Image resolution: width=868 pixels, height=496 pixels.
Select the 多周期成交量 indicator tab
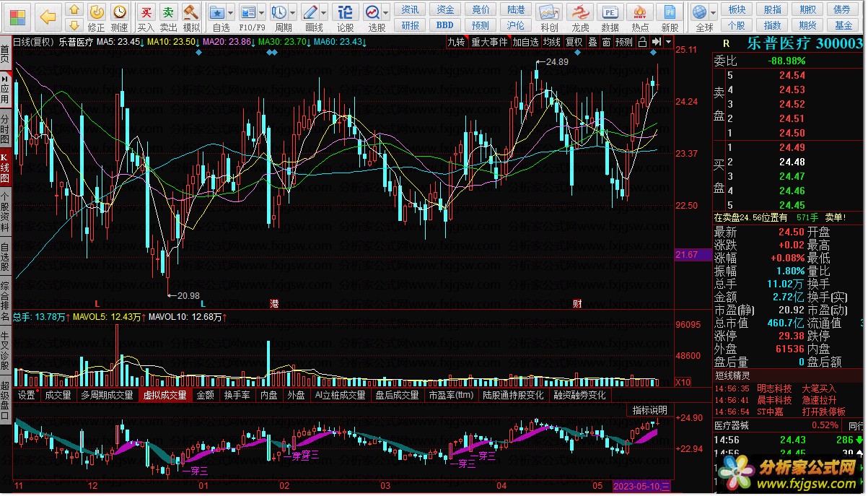(x=107, y=395)
